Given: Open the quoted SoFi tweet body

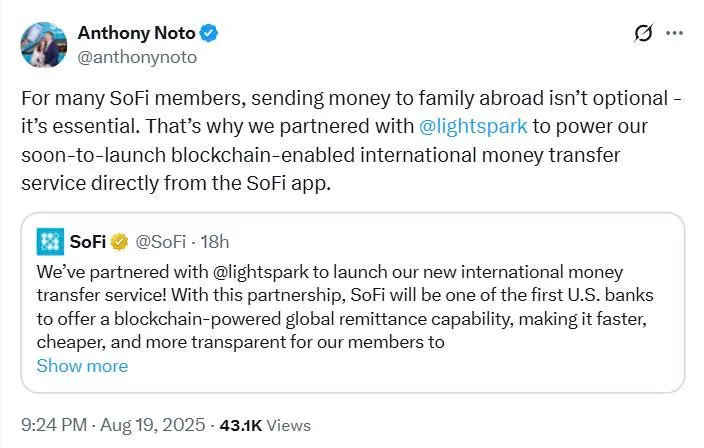Looking at the screenshot, I should [x=345, y=307].
